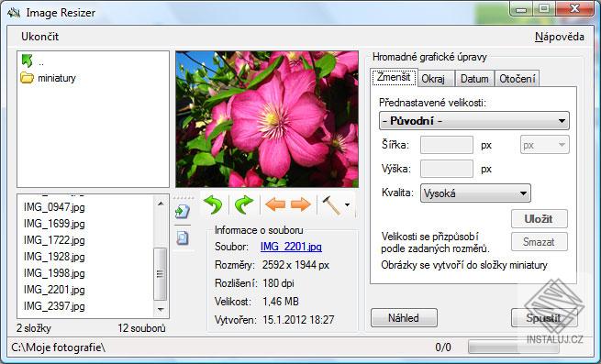Click the lower page preview icon

click(183, 238)
